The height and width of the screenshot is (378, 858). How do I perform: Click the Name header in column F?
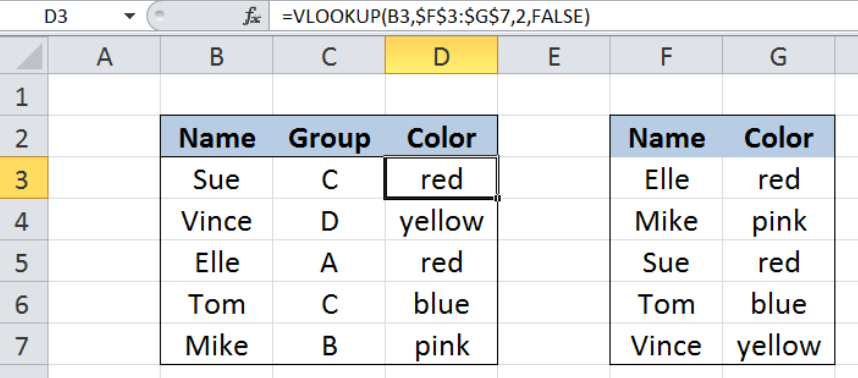click(x=666, y=136)
